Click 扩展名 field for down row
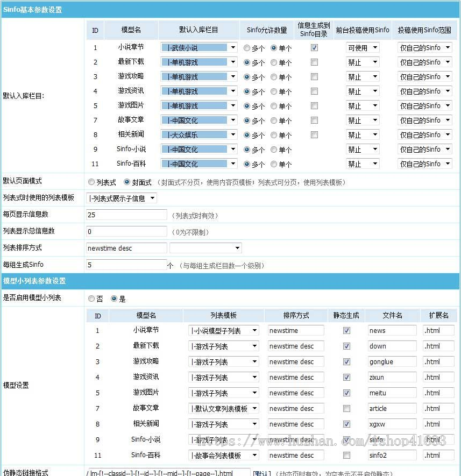Image resolution: width=461 pixels, height=476 pixels. point(438,346)
